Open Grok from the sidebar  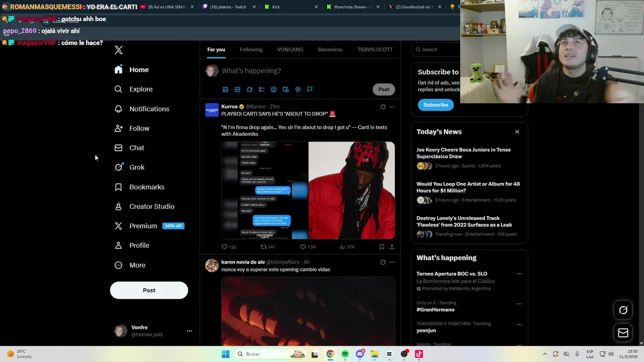[129, 167]
